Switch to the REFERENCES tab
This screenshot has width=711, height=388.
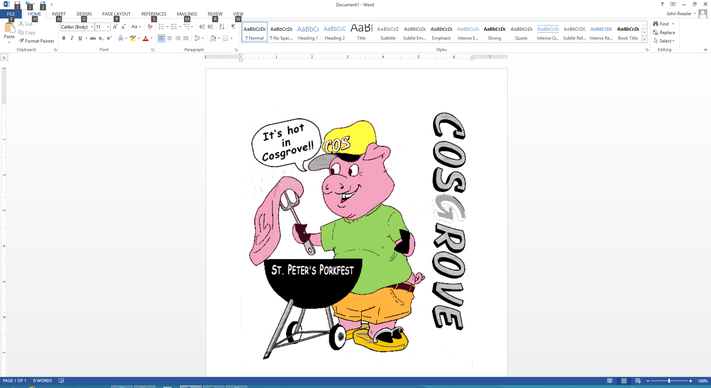(x=154, y=14)
